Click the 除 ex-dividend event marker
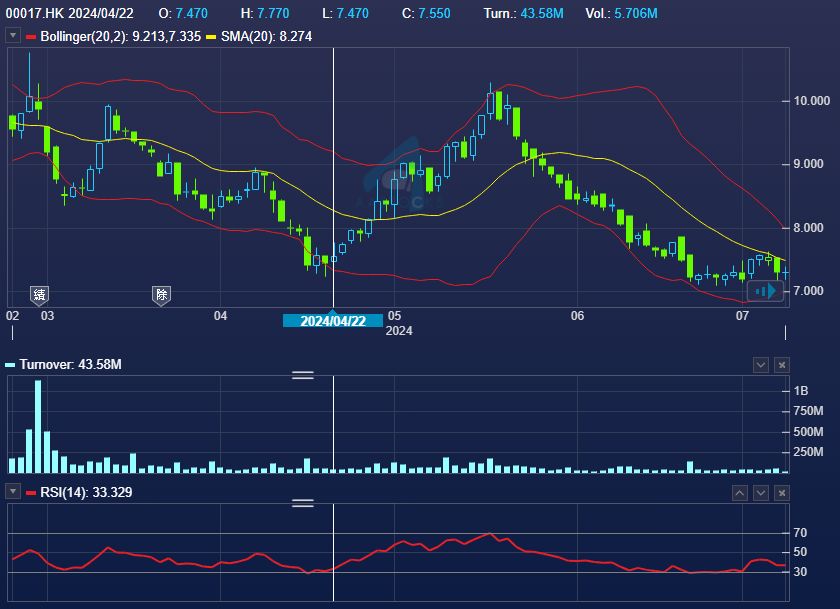The width and height of the screenshot is (840, 609). coord(161,295)
